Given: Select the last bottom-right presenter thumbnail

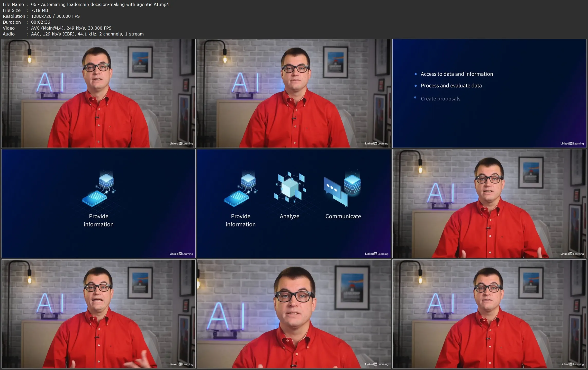Looking at the screenshot, I should 489,314.
